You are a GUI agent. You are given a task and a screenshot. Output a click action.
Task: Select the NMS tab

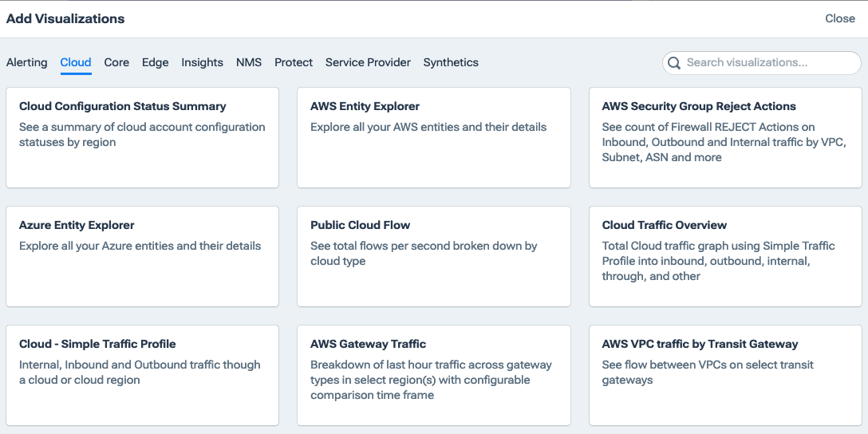[249, 62]
